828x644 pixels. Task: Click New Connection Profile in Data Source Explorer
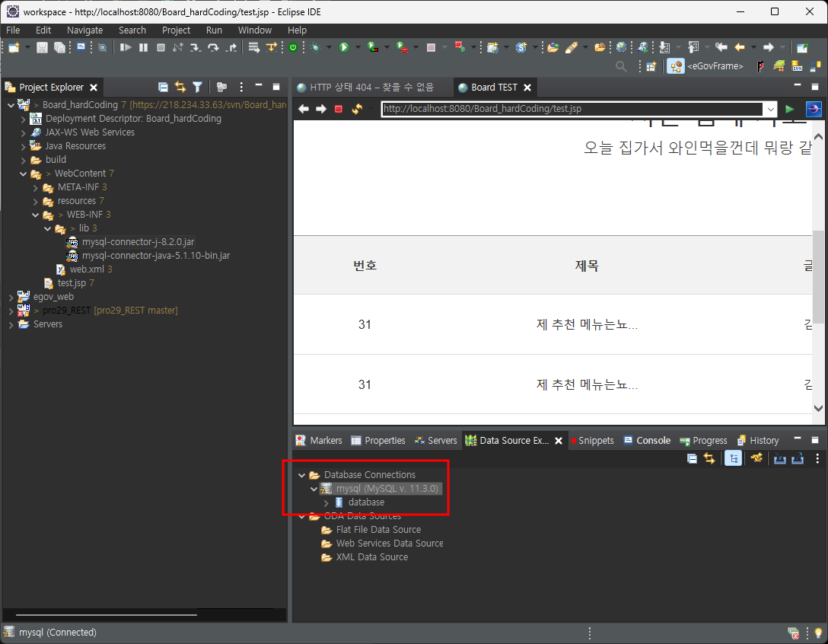coord(757,458)
